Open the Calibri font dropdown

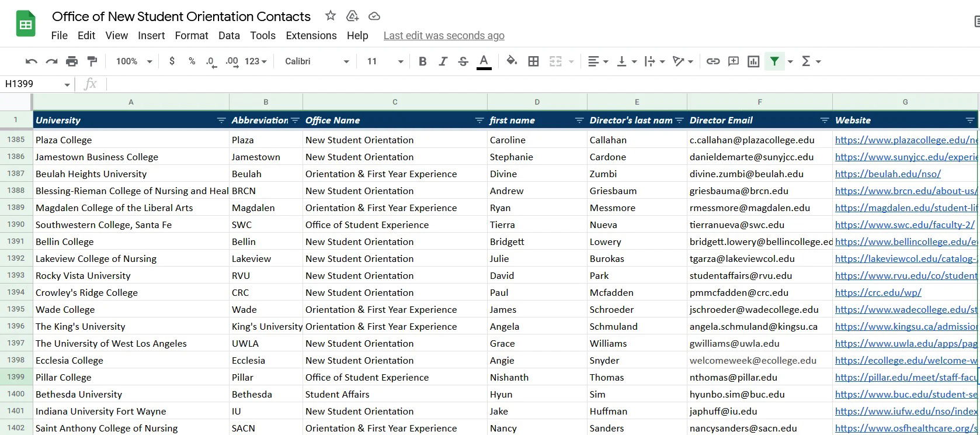[x=317, y=61]
